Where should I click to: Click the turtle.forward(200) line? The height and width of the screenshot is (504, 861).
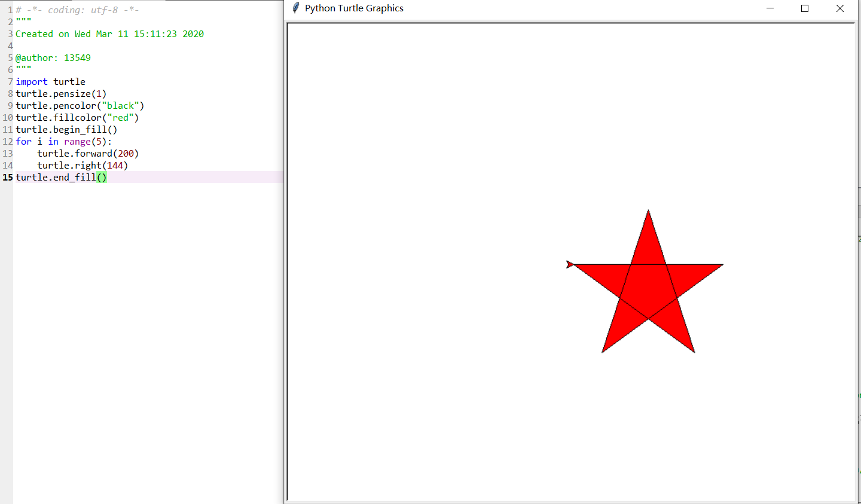88,154
